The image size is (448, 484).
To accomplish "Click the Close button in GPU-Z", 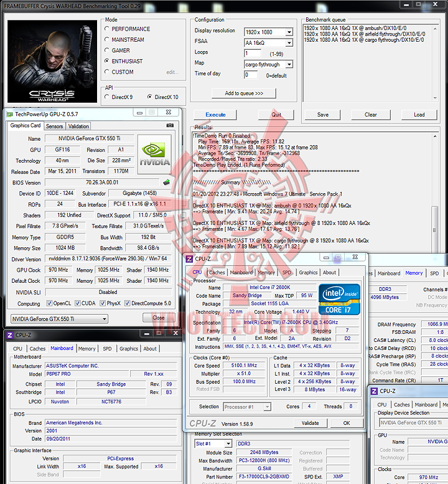I will (159, 318).
